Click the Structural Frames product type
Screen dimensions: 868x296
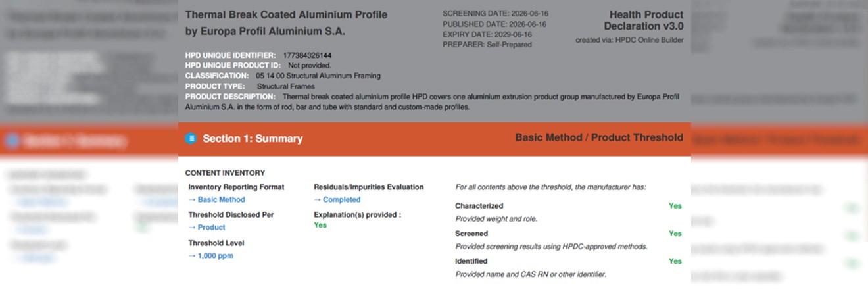pos(285,86)
